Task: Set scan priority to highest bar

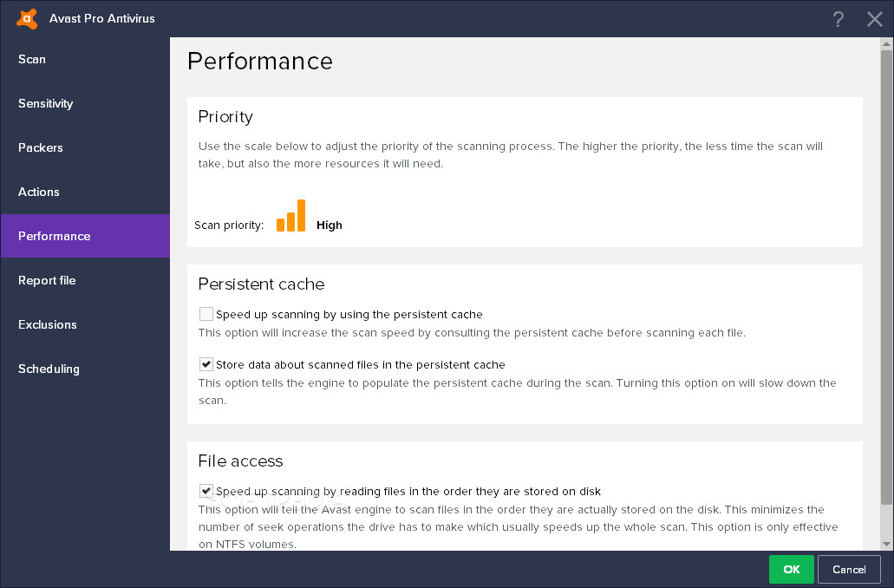Action: coord(302,216)
